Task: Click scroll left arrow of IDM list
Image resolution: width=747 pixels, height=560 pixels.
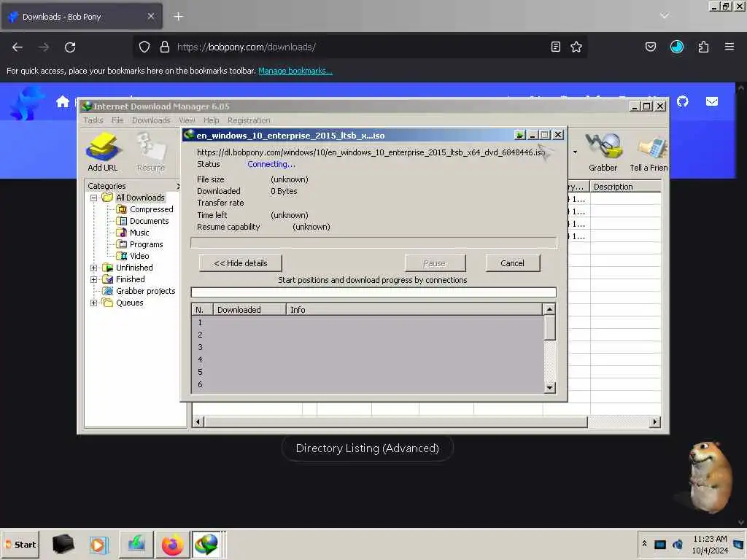Action: click(198, 421)
